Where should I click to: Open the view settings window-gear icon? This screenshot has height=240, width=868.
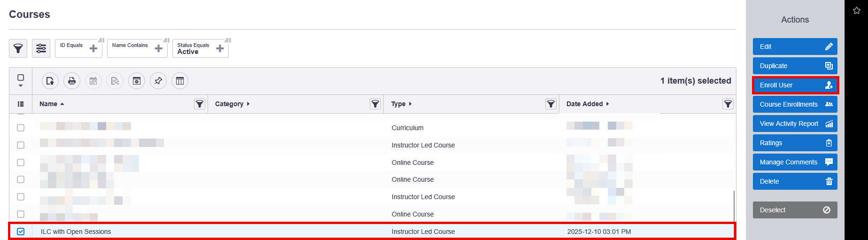[x=137, y=81]
